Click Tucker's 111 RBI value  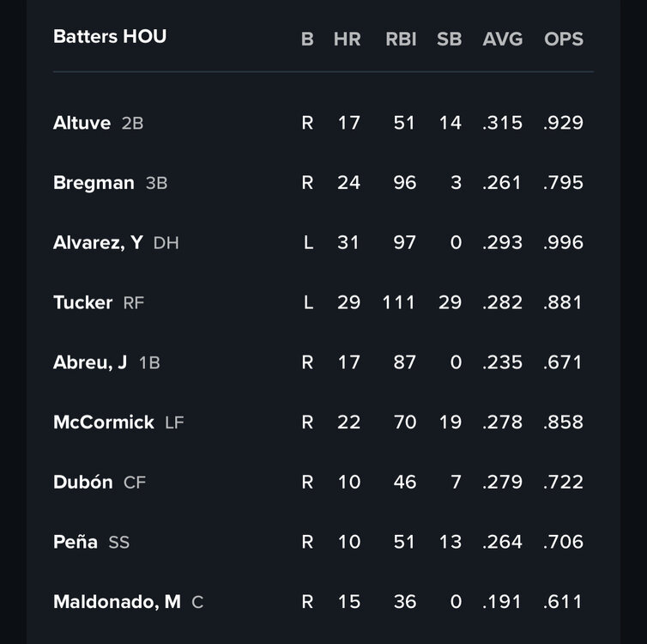[x=399, y=302]
